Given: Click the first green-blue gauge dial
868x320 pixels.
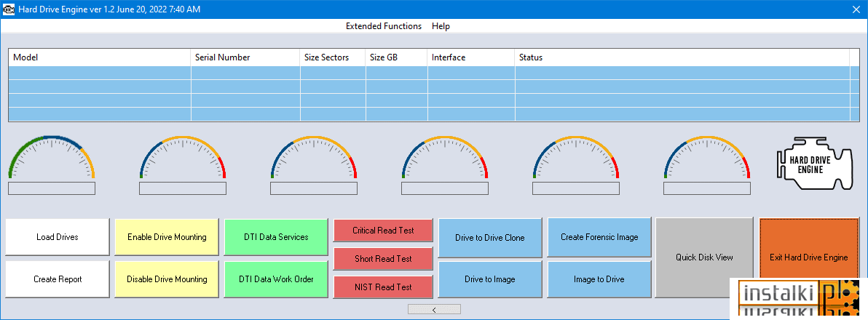Looking at the screenshot, I should [x=52, y=157].
